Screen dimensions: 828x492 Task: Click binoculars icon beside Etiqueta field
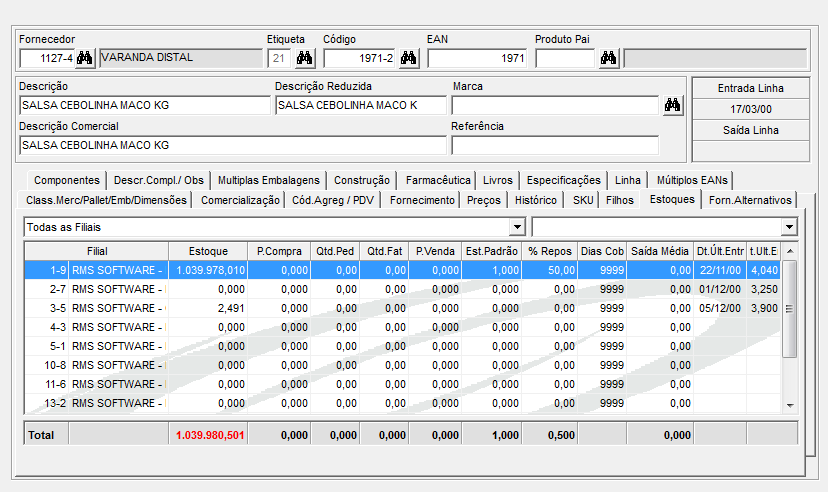(x=304, y=58)
